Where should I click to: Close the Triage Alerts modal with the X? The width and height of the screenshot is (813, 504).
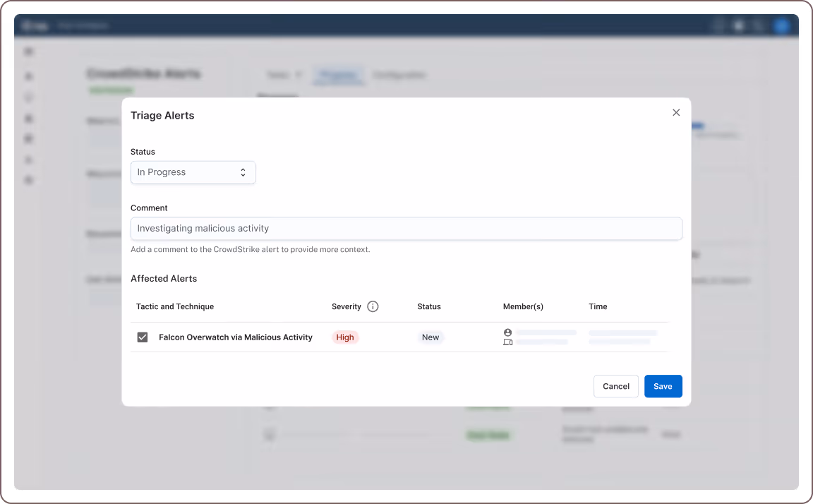tap(675, 112)
